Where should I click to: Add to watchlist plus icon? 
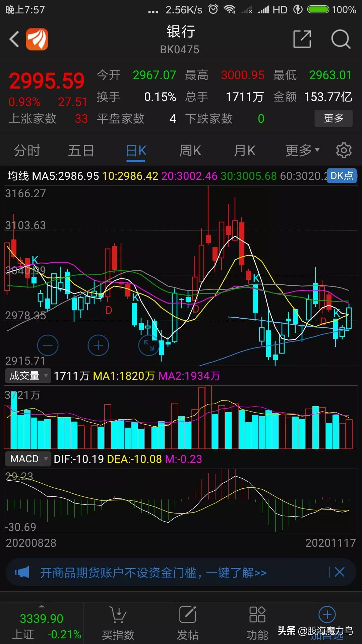(327, 614)
